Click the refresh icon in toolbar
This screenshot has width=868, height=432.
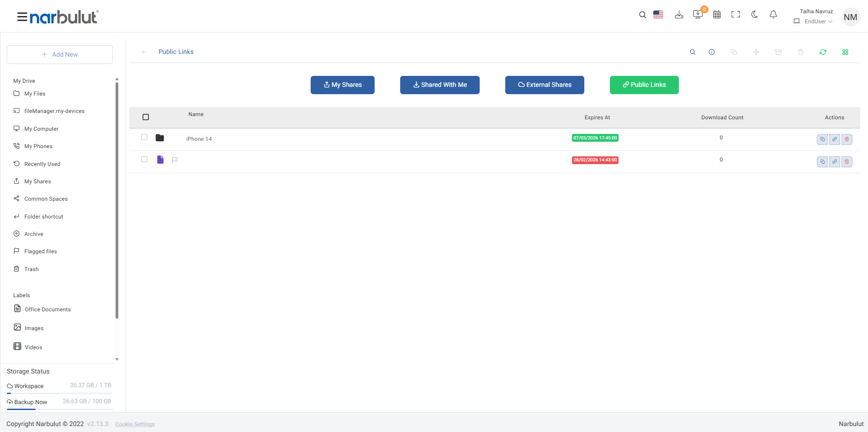point(823,52)
